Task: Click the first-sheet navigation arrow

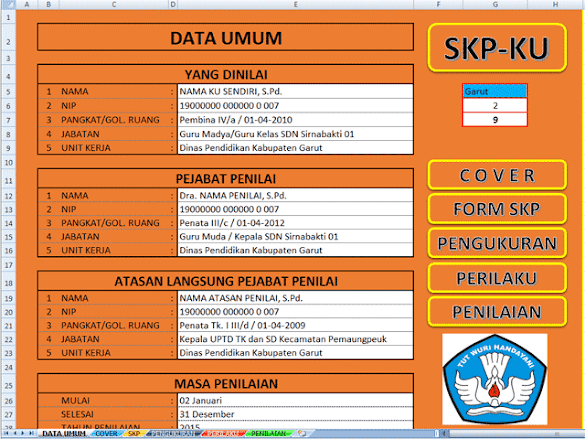Action: (x=6, y=433)
